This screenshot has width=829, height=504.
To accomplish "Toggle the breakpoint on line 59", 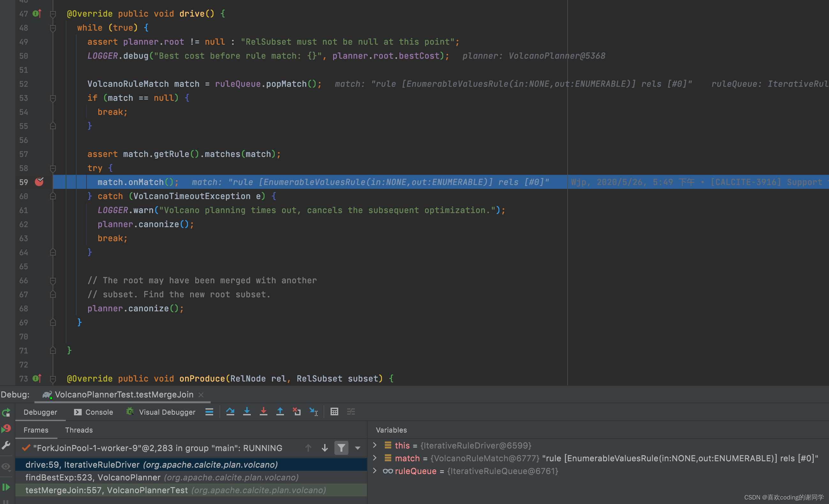I will (x=39, y=182).
